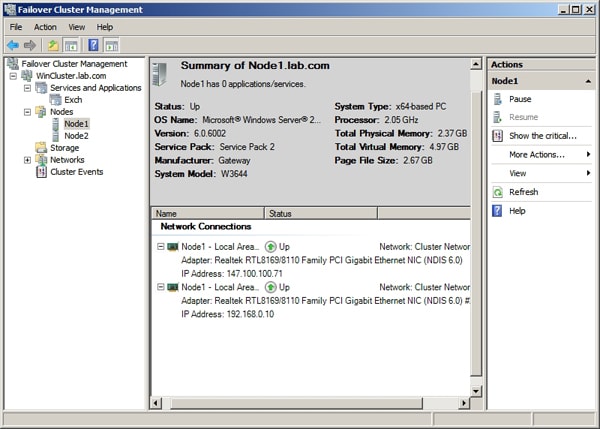Select Storage in the tree
This screenshot has width=600, height=429.
coord(64,148)
